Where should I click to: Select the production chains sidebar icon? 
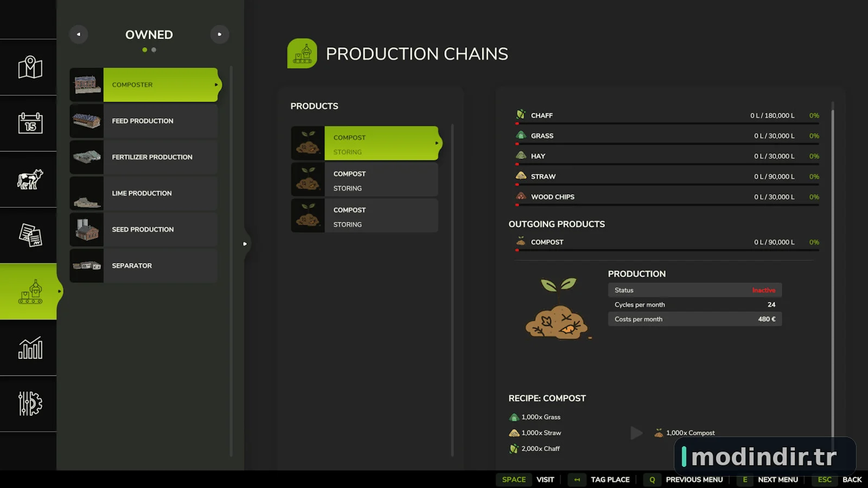coord(30,292)
